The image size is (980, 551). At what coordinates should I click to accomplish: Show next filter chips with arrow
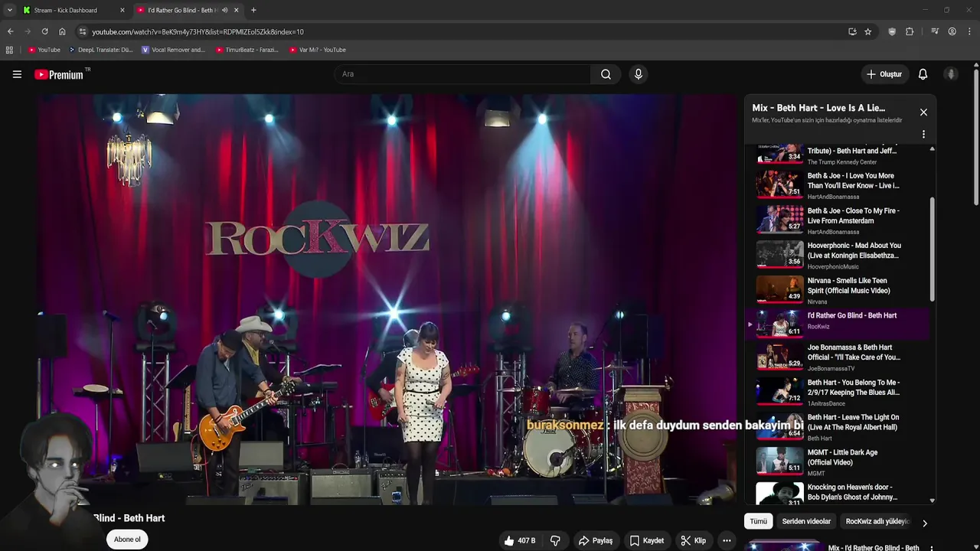(924, 523)
